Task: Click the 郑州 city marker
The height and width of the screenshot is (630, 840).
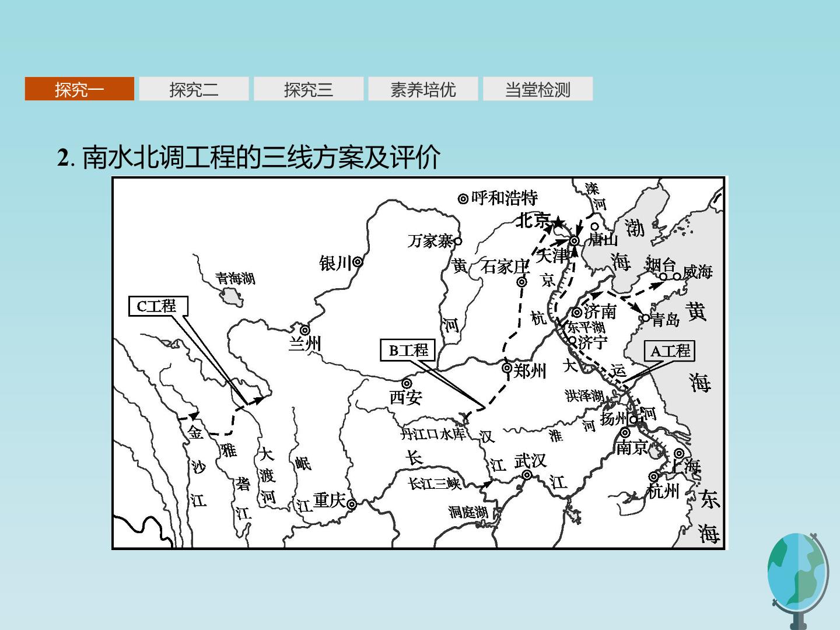Action: coord(506,368)
